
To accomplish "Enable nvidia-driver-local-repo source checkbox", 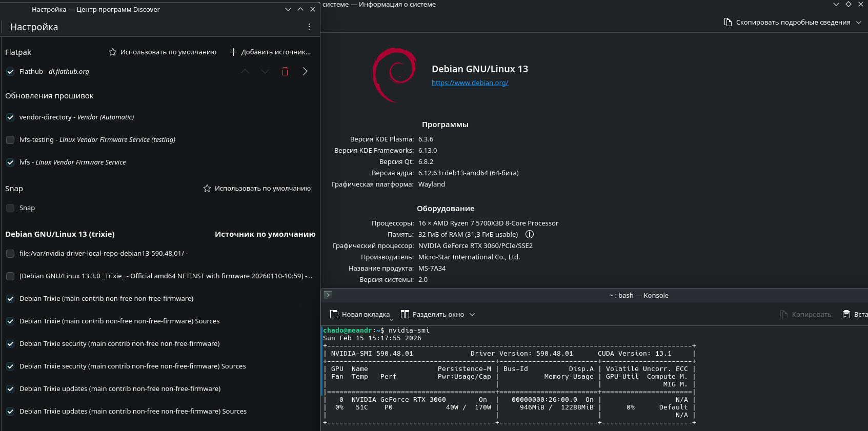I will click(10, 254).
